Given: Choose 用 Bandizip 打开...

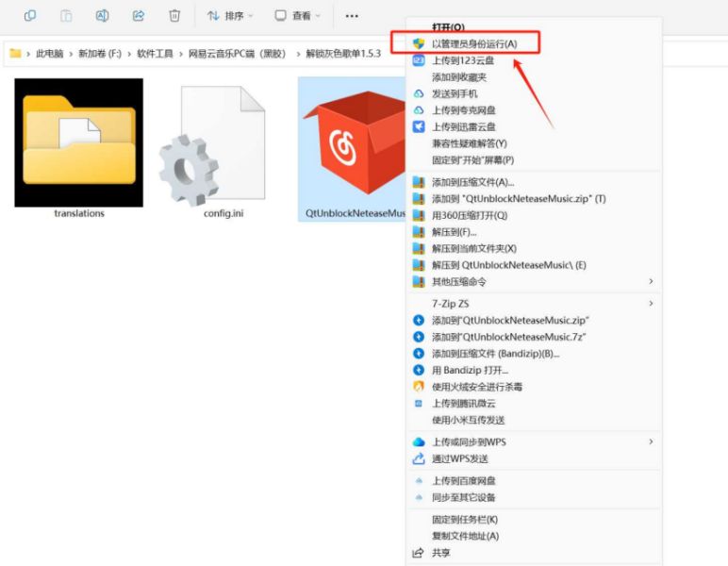Looking at the screenshot, I should 534,370.
